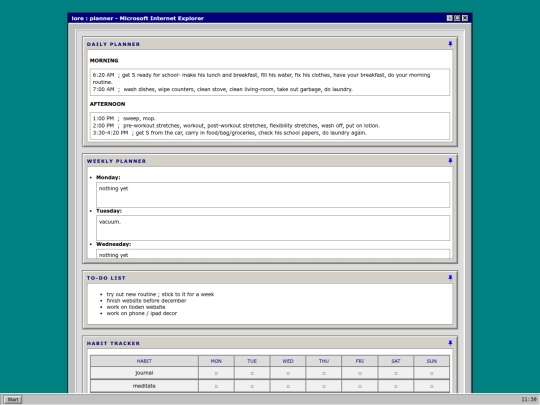
Task: Click the 'TO-DO LIST' heading
Action: click(x=106, y=278)
